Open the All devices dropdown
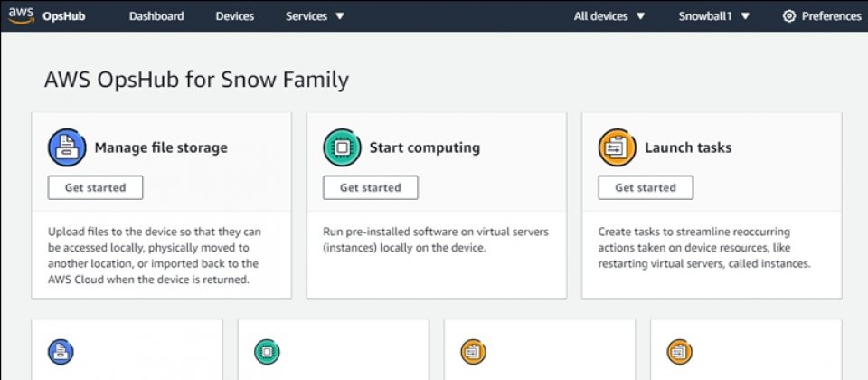Screen dimensions: 868x380 pos(609,16)
